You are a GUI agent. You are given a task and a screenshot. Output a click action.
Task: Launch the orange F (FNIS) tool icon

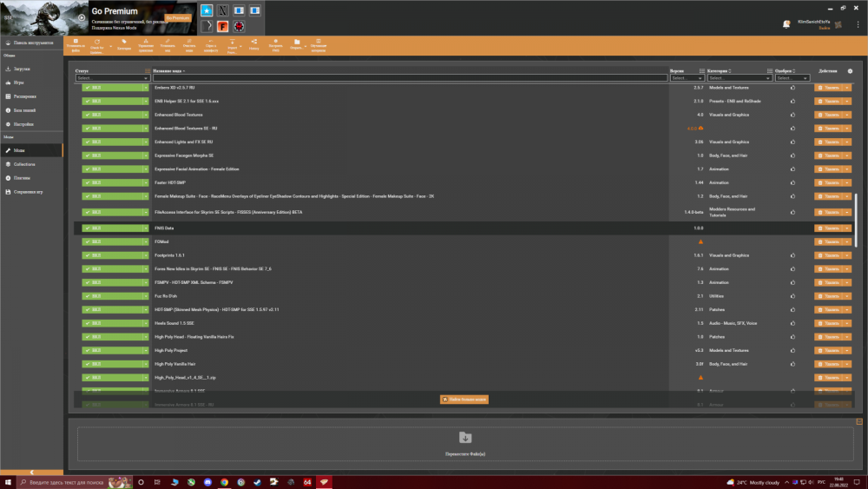[222, 26]
